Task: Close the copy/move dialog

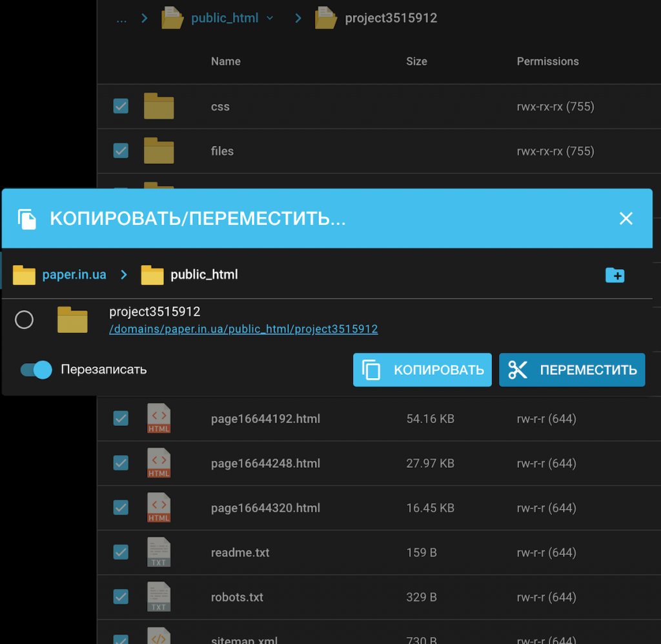Action: 625,219
